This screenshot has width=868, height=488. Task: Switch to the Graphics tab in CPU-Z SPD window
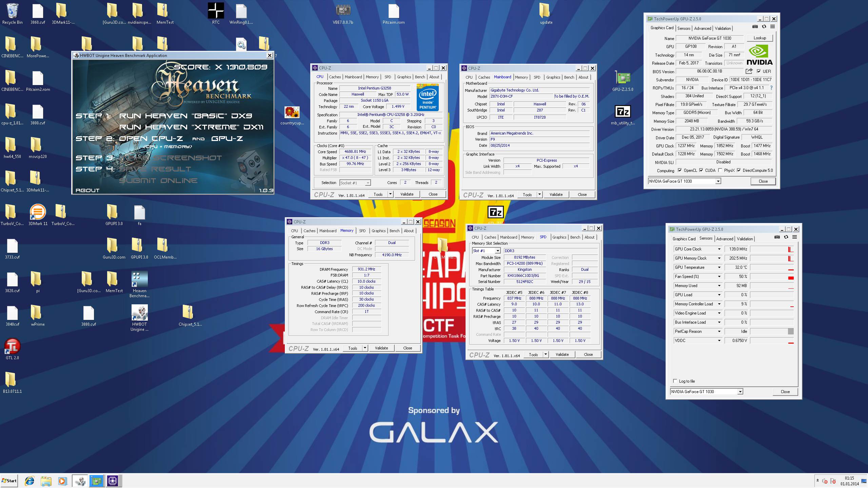559,237
